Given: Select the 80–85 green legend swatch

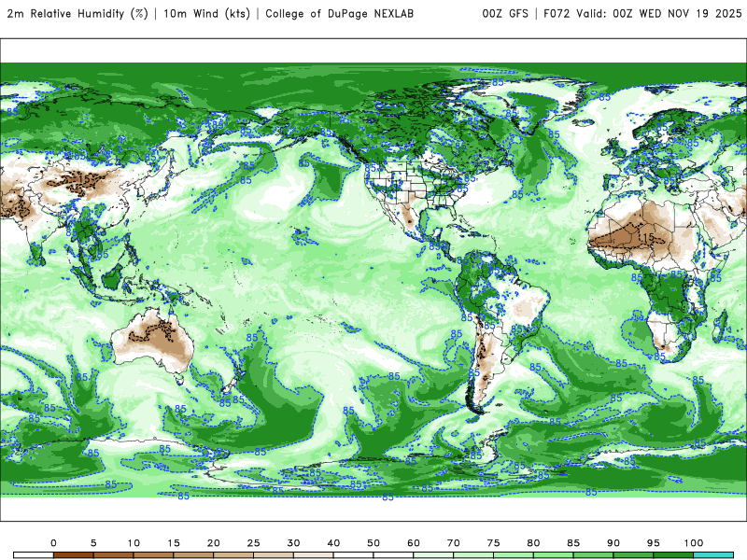Looking at the screenshot, I should point(554,555).
